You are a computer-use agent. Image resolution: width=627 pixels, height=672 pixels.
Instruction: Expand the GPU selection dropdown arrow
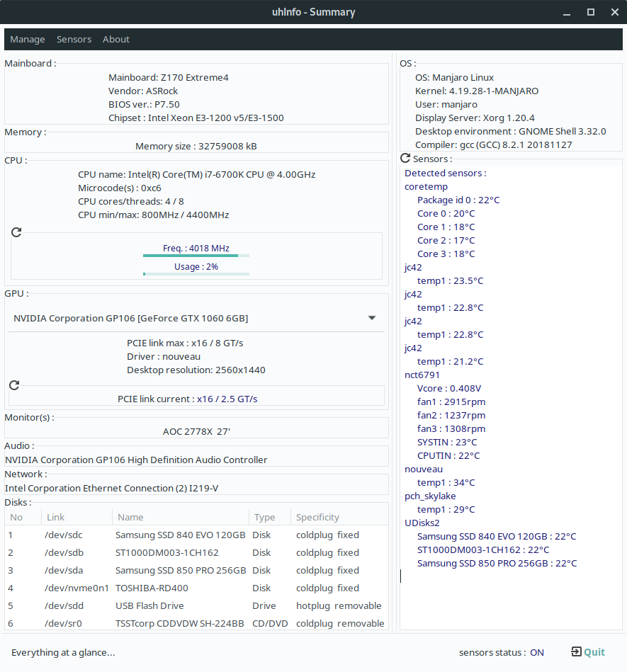coord(372,318)
